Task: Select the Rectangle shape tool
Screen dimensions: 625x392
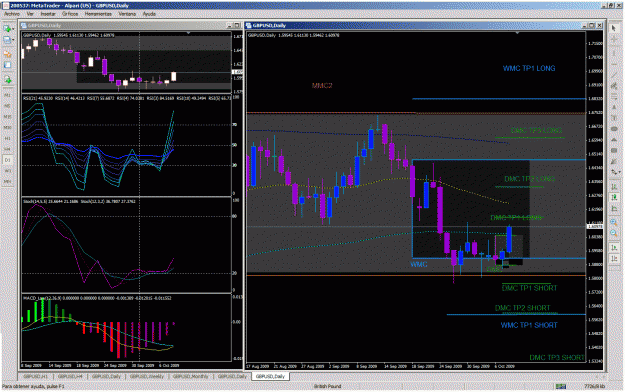Action: pyautogui.click(x=614, y=150)
